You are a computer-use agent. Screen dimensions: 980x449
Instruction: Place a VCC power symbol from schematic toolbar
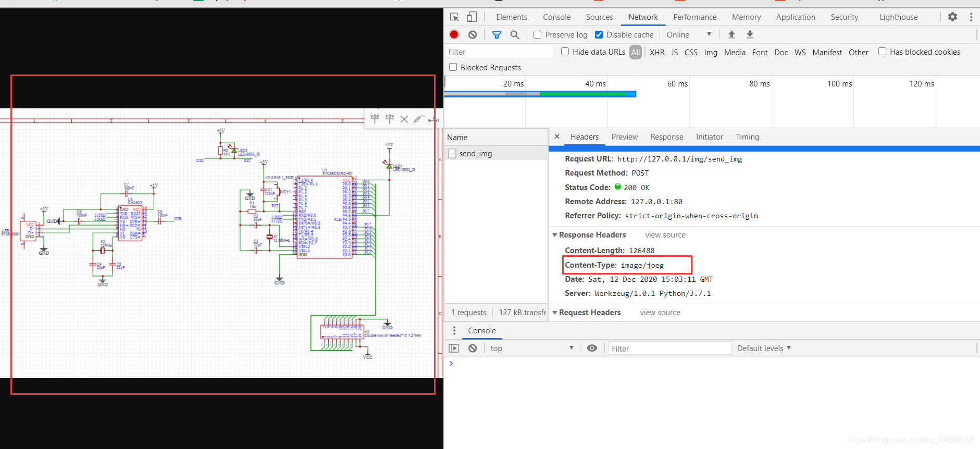[x=375, y=119]
